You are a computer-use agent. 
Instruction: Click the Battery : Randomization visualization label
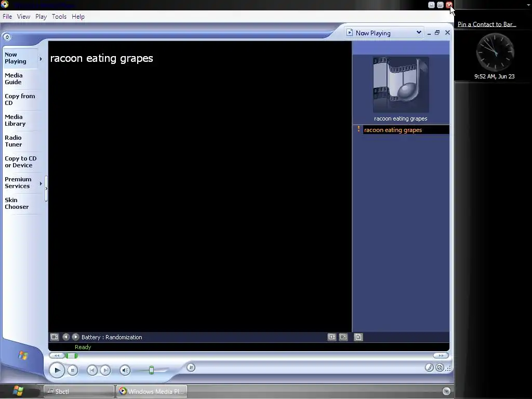tap(112, 337)
